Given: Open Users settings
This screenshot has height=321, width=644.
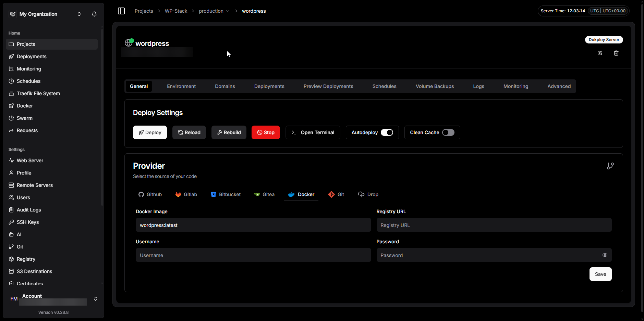Looking at the screenshot, I should click(52, 197).
